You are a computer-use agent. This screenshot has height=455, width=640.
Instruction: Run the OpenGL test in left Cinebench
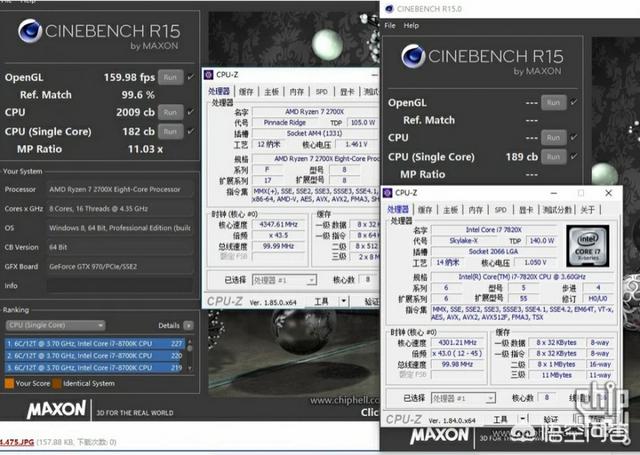[170, 77]
